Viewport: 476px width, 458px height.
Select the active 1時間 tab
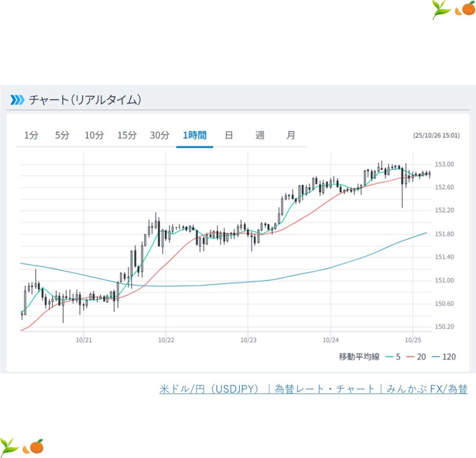click(195, 135)
